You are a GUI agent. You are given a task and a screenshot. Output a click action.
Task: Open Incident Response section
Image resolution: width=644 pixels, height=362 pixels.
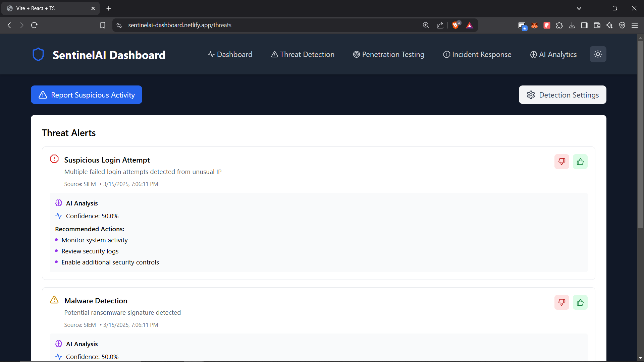(x=477, y=54)
